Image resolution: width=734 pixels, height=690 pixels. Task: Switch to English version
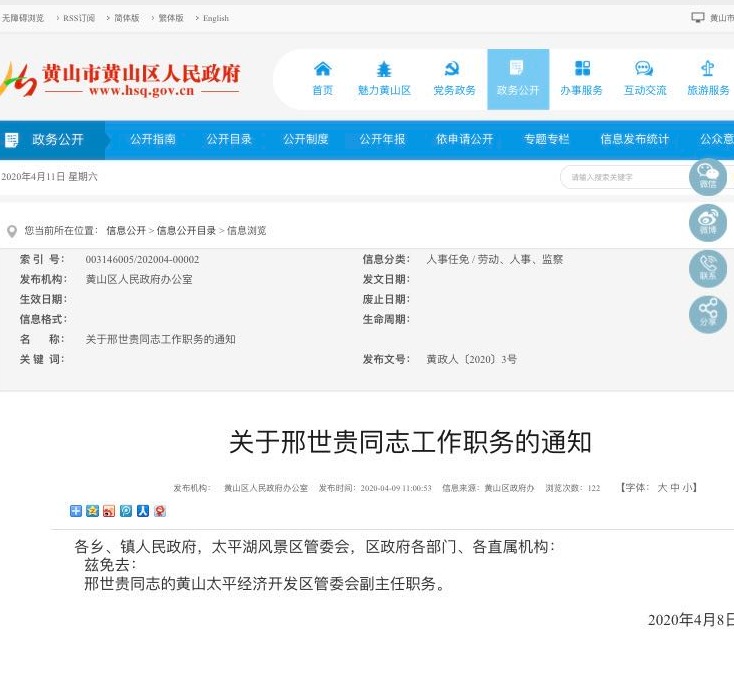tap(216, 18)
